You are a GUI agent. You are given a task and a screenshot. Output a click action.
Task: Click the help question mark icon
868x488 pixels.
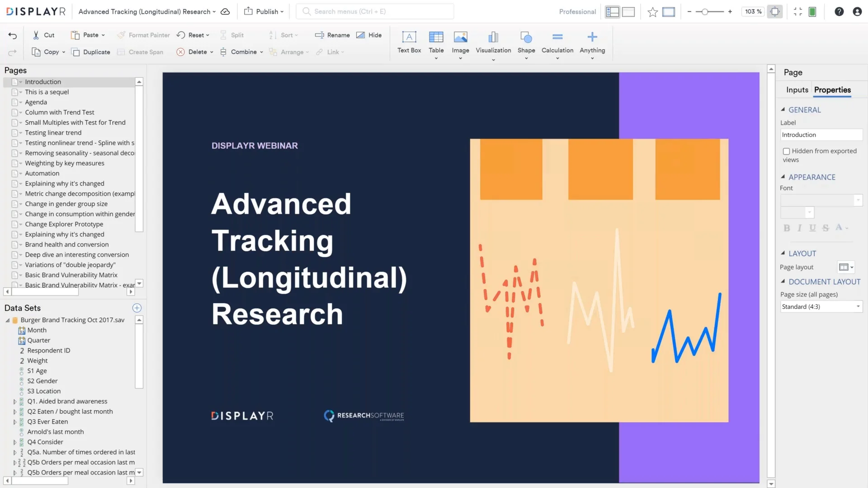(x=839, y=12)
